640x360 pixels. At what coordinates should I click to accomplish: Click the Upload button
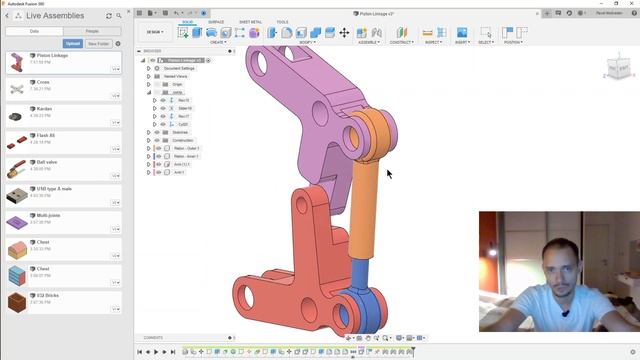[x=73, y=44]
